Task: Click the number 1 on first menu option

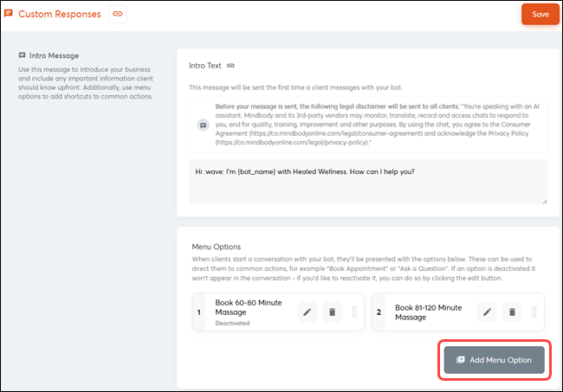Action: click(x=199, y=312)
